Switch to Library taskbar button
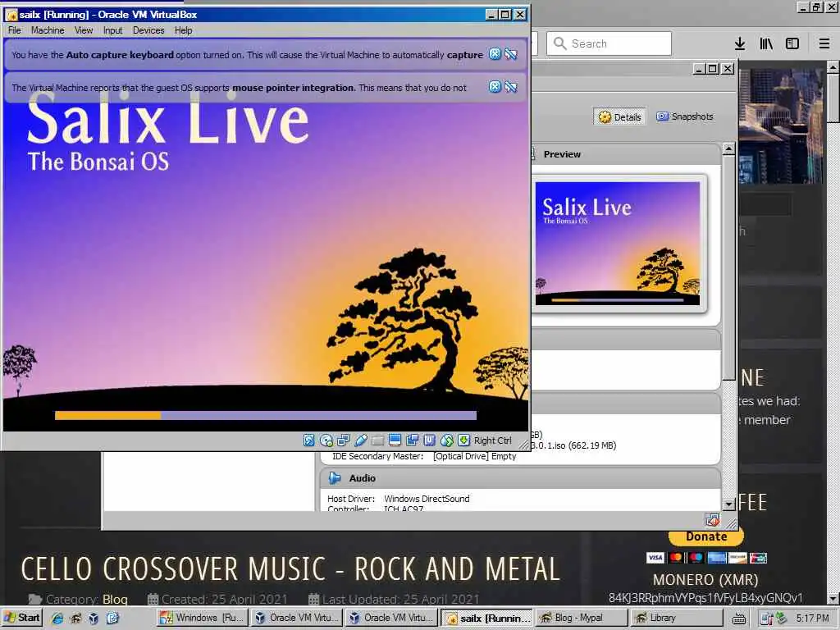 click(x=677, y=618)
